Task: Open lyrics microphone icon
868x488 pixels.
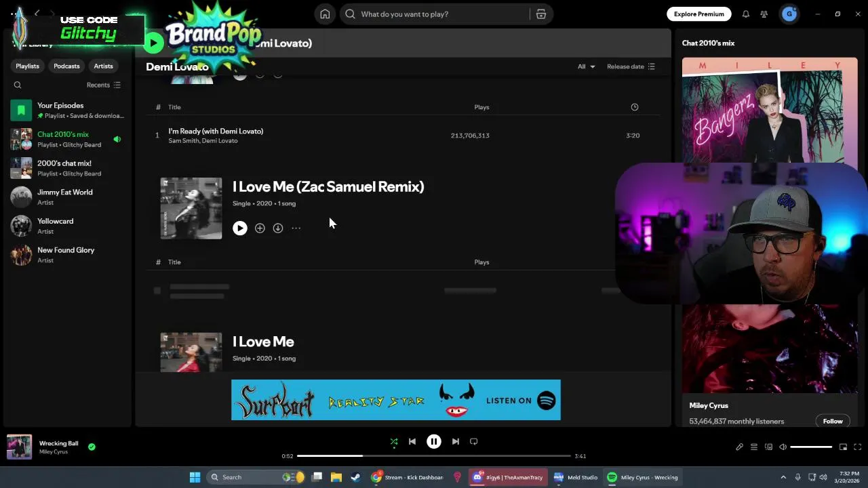Action: pyautogui.click(x=739, y=447)
